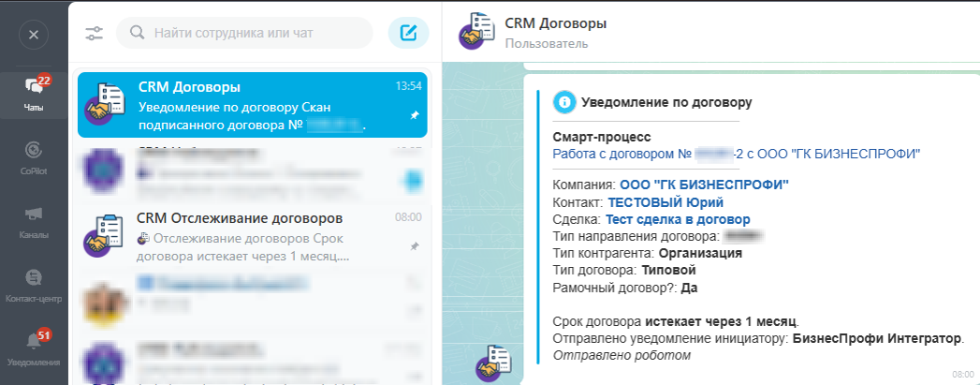980x385 pixels.
Task: Open the Уведомления section
Action: 34,348
